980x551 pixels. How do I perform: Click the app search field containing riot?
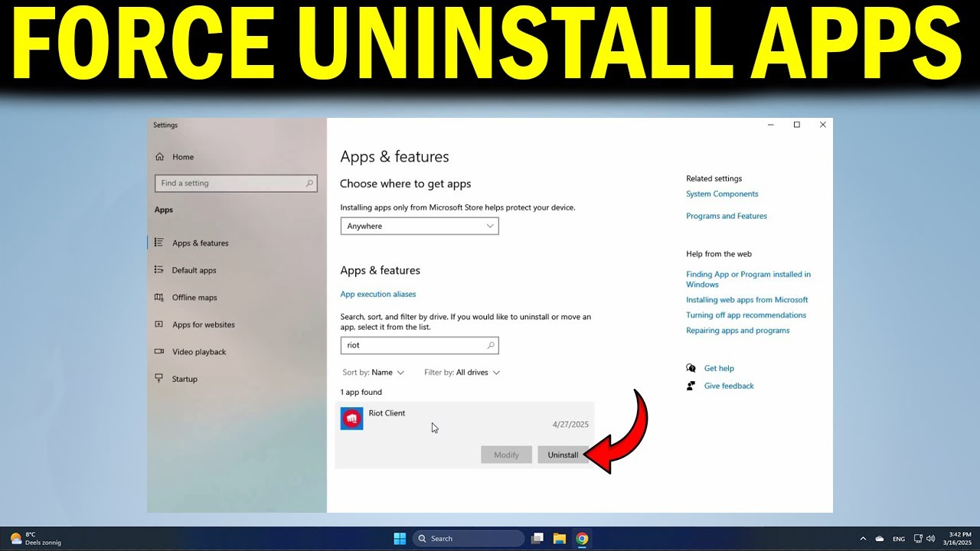420,345
